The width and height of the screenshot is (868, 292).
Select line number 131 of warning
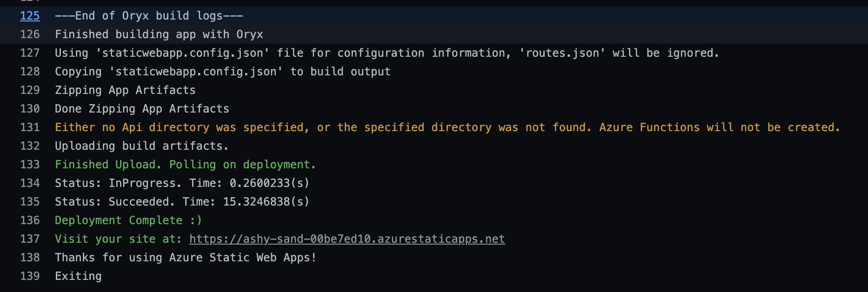30,127
